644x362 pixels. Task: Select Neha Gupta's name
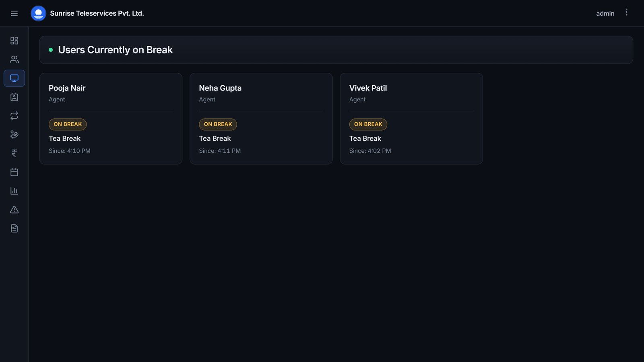click(220, 88)
